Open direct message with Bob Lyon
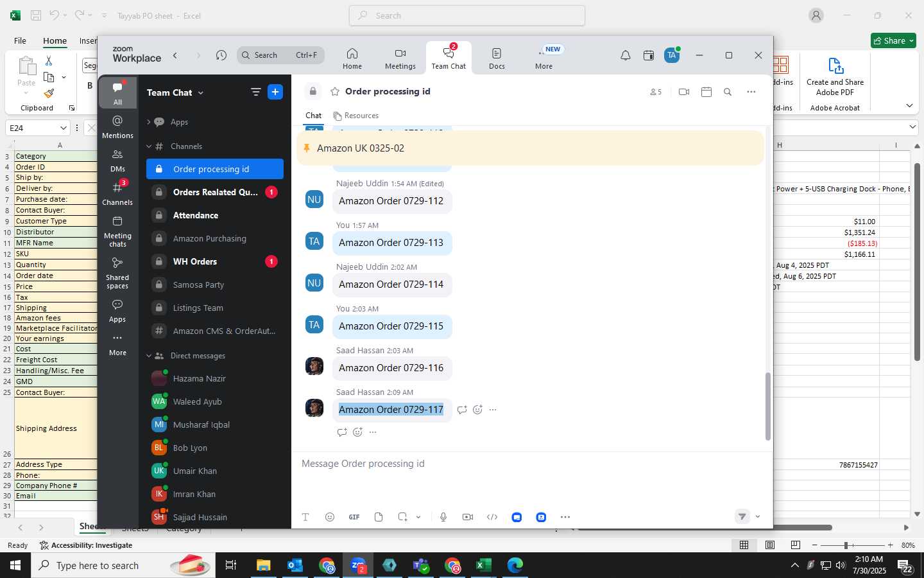The image size is (924, 578). pos(215,448)
